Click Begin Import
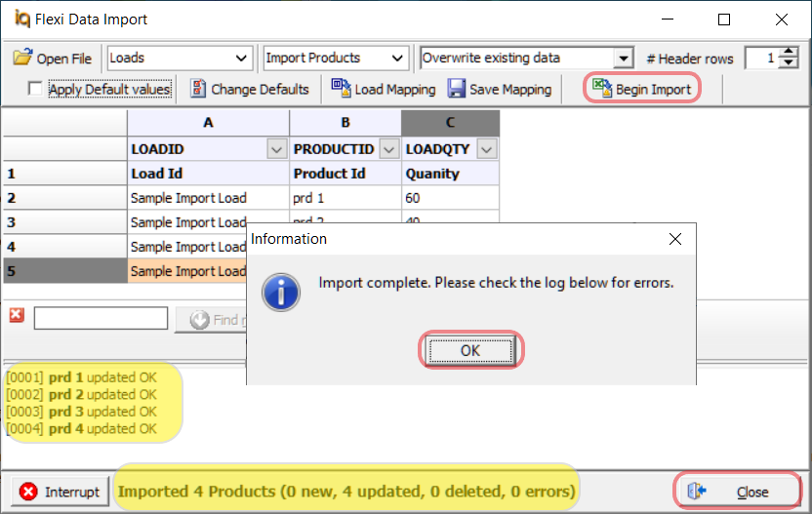 click(x=642, y=89)
